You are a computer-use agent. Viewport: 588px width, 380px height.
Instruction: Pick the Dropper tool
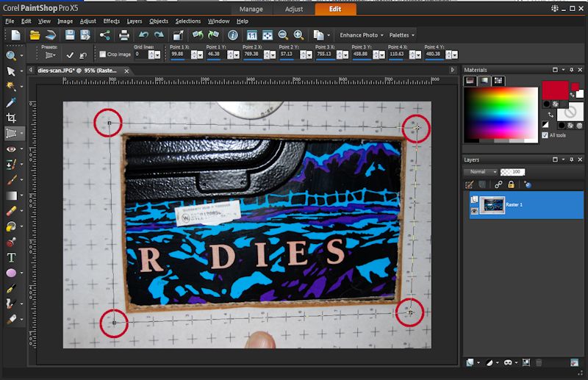click(11, 102)
